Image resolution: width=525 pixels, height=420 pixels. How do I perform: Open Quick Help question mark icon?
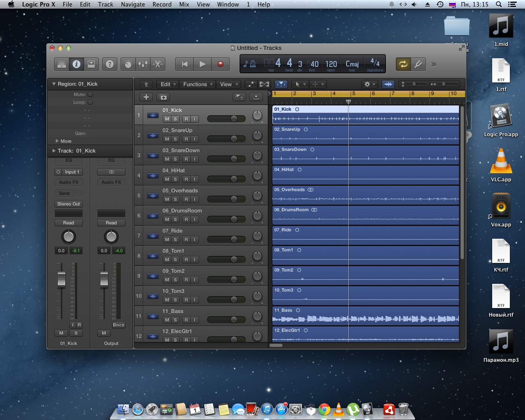click(110, 64)
